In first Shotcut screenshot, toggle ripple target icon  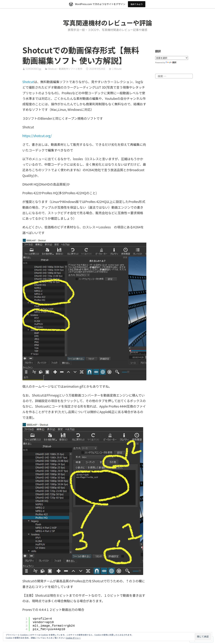(x=103, y=372)
